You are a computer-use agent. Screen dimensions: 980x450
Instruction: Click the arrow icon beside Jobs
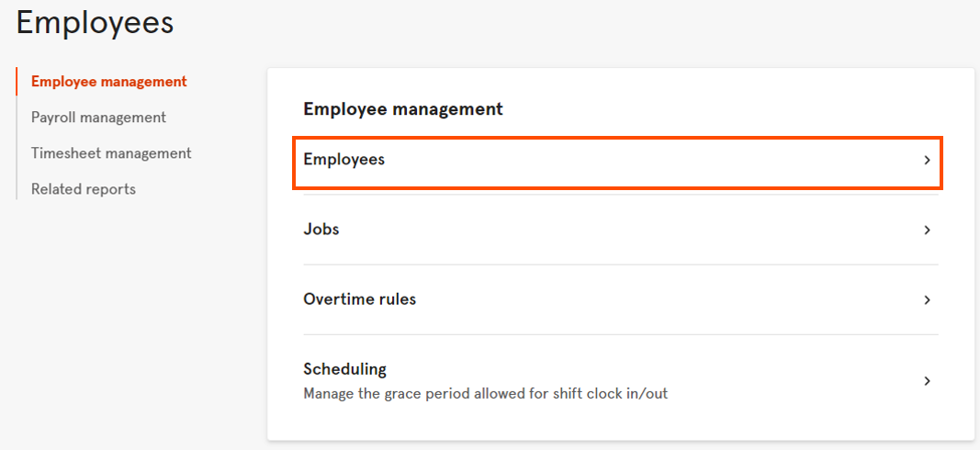(x=927, y=230)
